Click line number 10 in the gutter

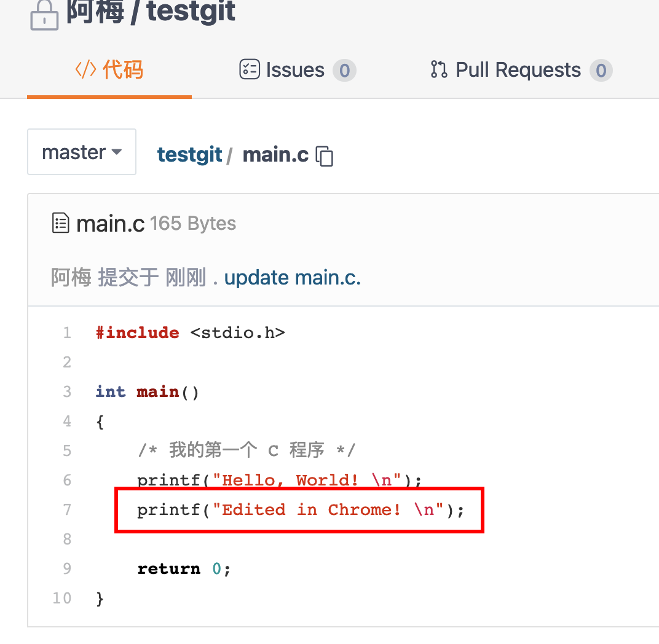click(62, 599)
